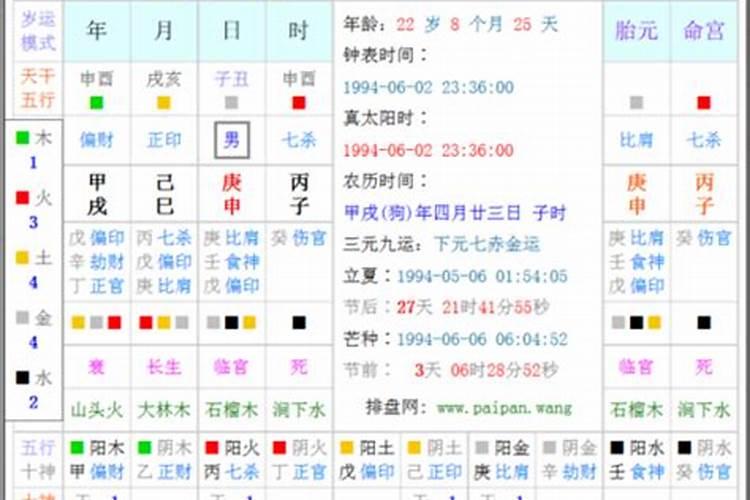Image resolution: width=750 pixels, height=500 pixels.
Task: Click the 丙 七杀 hidden stem in the month column
Action: click(164, 238)
